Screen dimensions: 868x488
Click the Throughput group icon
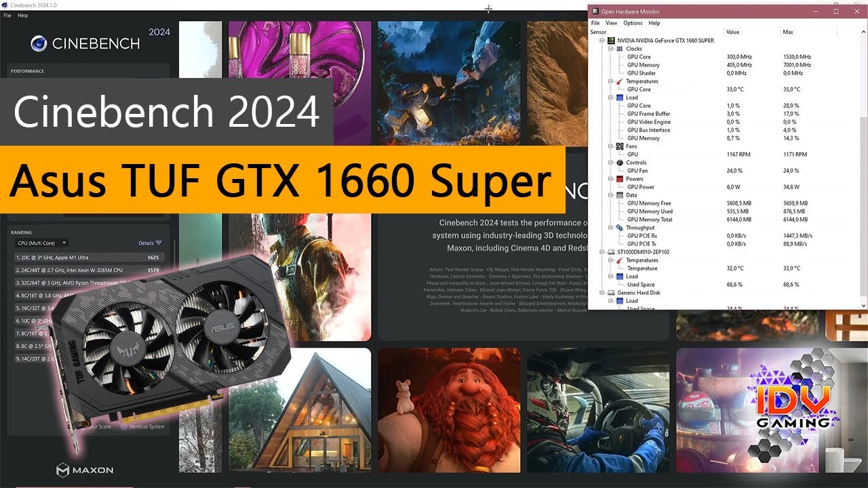click(x=620, y=228)
